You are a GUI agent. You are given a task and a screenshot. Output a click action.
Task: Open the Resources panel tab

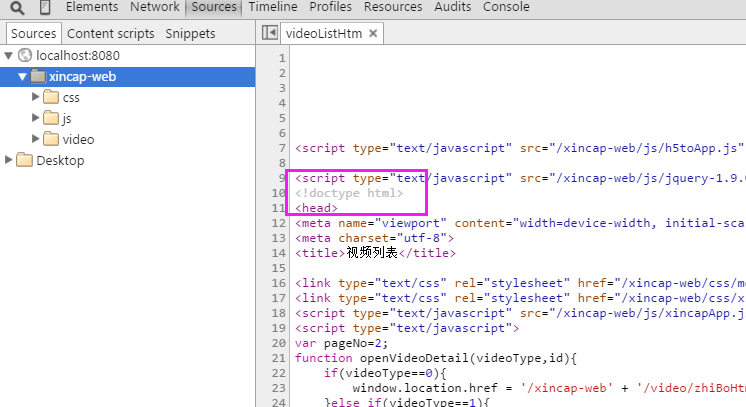393,7
